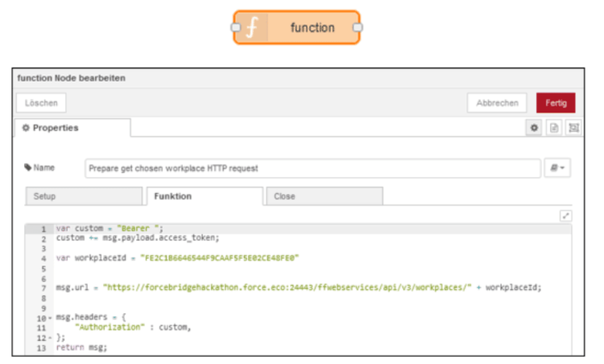Click the Fertig button
The height and width of the screenshot is (364, 604).
[556, 103]
